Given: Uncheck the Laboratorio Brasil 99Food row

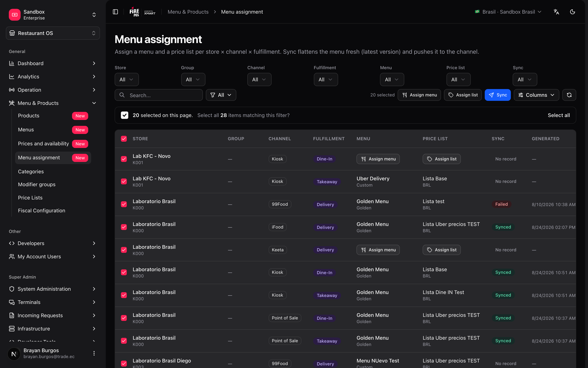Looking at the screenshot, I should point(124,204).
